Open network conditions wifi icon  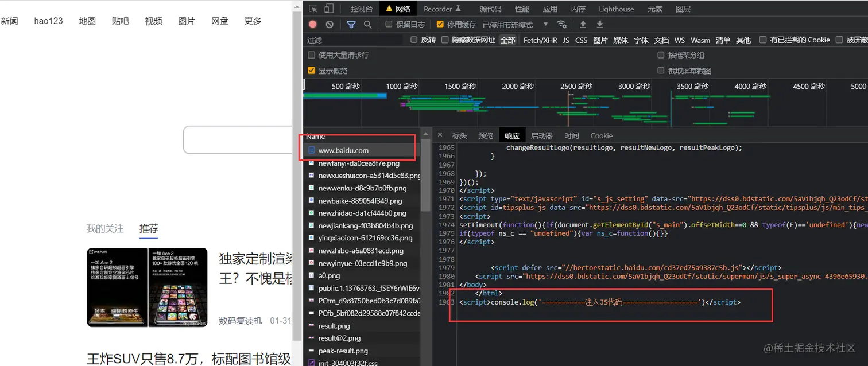pyautogui.click(x=562, y=24)
